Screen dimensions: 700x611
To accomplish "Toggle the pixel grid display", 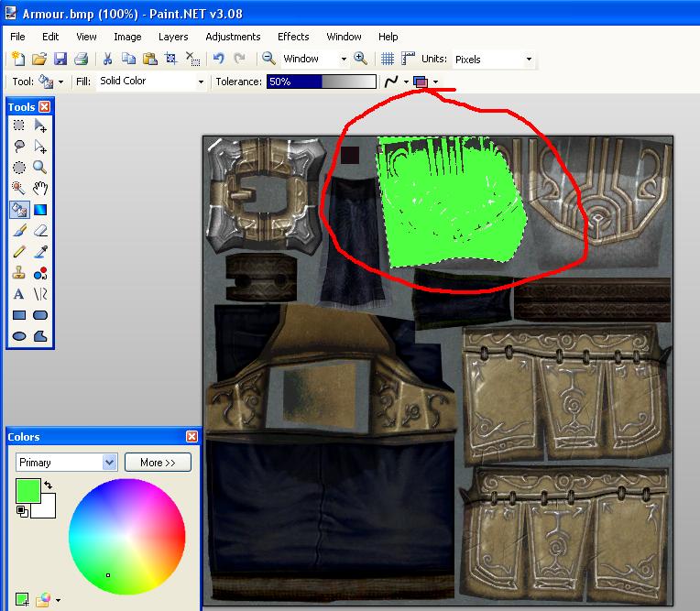I will point(388,59).
